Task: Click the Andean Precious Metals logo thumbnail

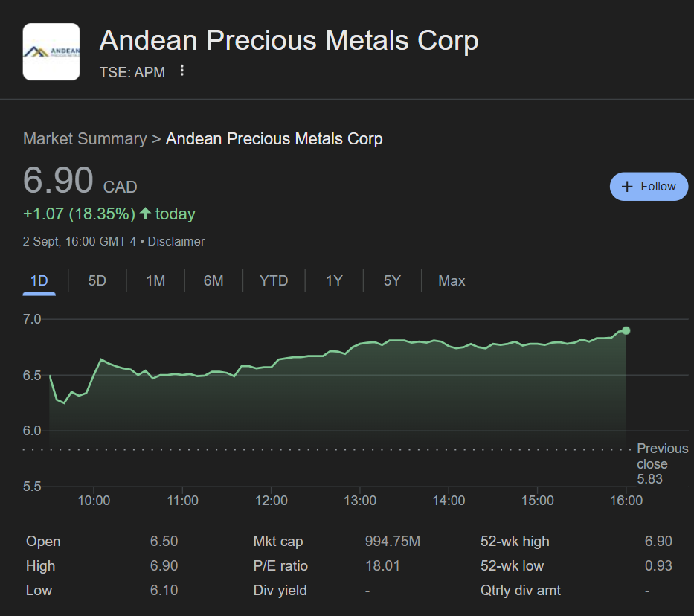Action: point(51,51)
